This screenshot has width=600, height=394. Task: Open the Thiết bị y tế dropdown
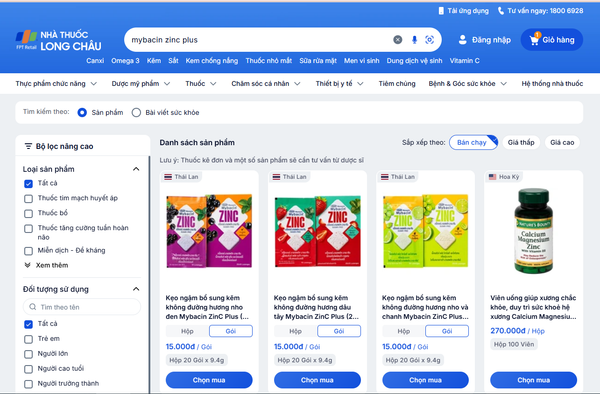tap(339, 83)
